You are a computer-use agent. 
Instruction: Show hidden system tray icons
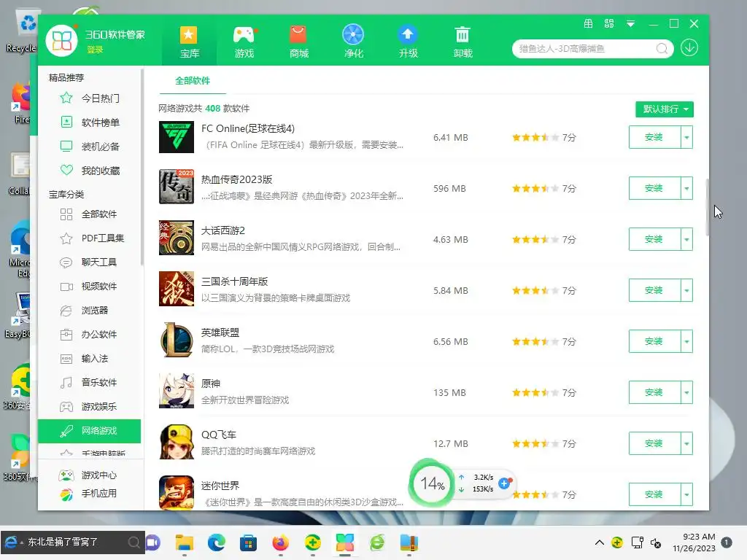600,542
